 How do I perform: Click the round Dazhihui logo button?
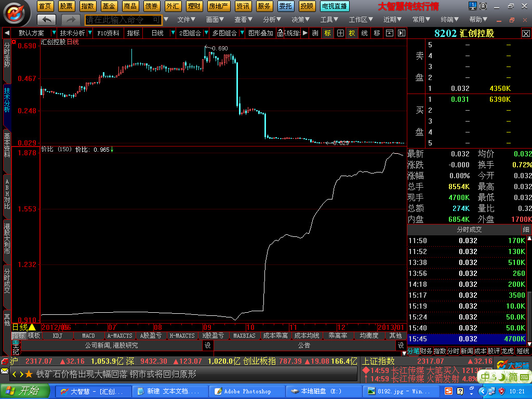(16, 14)
